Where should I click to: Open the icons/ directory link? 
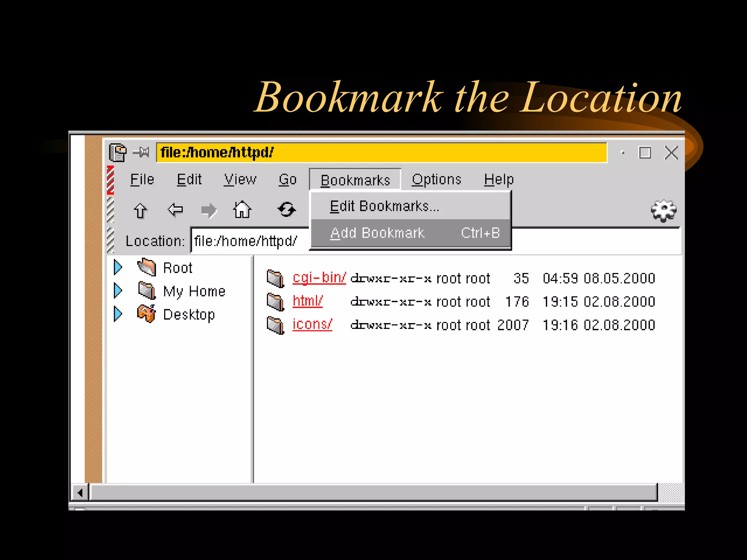(312, 324)
